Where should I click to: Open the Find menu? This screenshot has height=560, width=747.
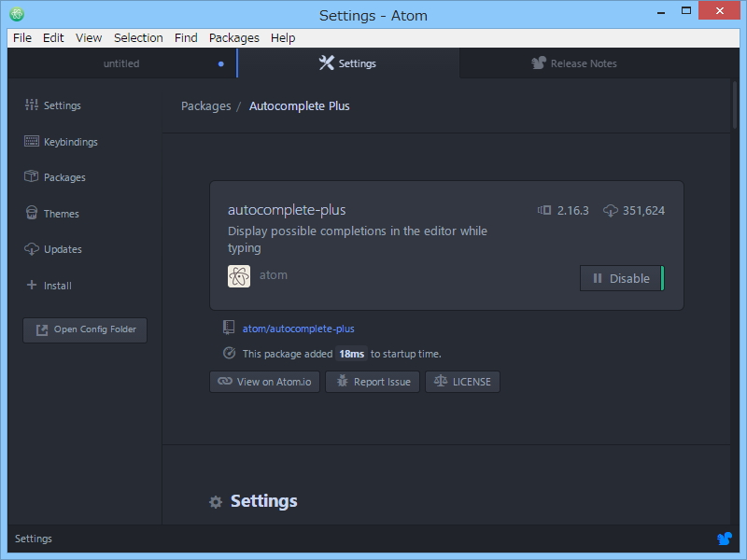click(186, 38)
